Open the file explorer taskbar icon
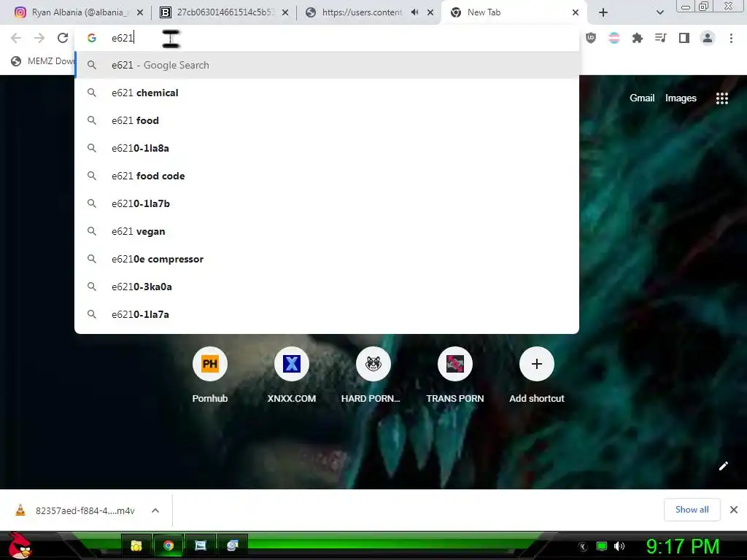 tap(136, 545)
